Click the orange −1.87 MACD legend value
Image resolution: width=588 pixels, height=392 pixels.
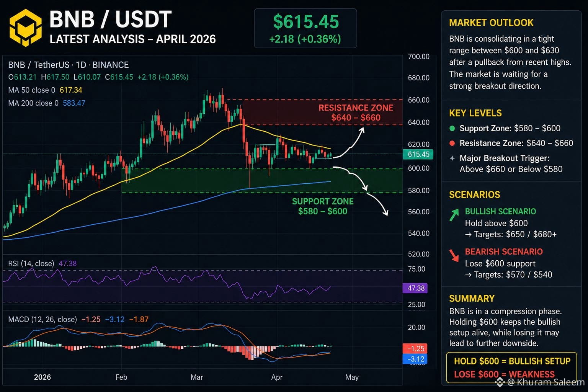coord(139,319)
